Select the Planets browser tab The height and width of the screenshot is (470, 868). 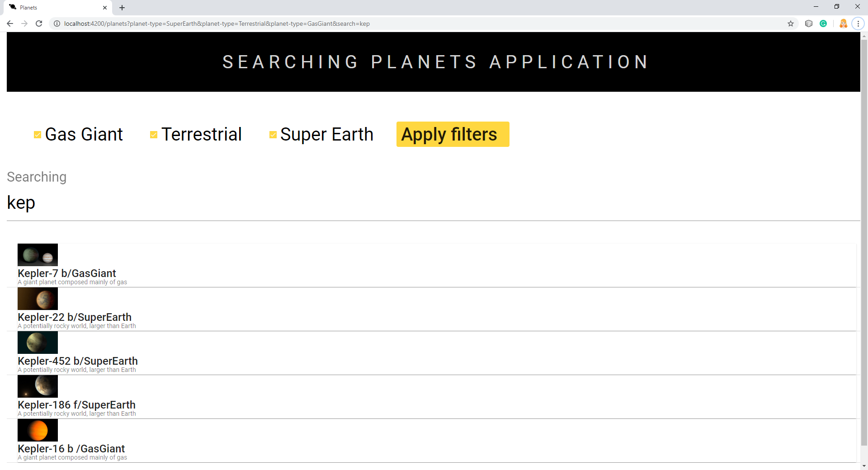click(x=54, y=7)
